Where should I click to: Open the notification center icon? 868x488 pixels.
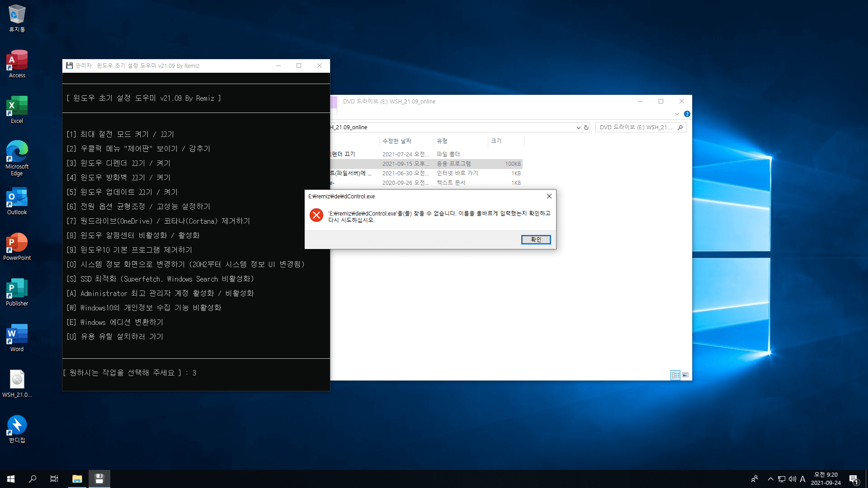tap(854, 479)
